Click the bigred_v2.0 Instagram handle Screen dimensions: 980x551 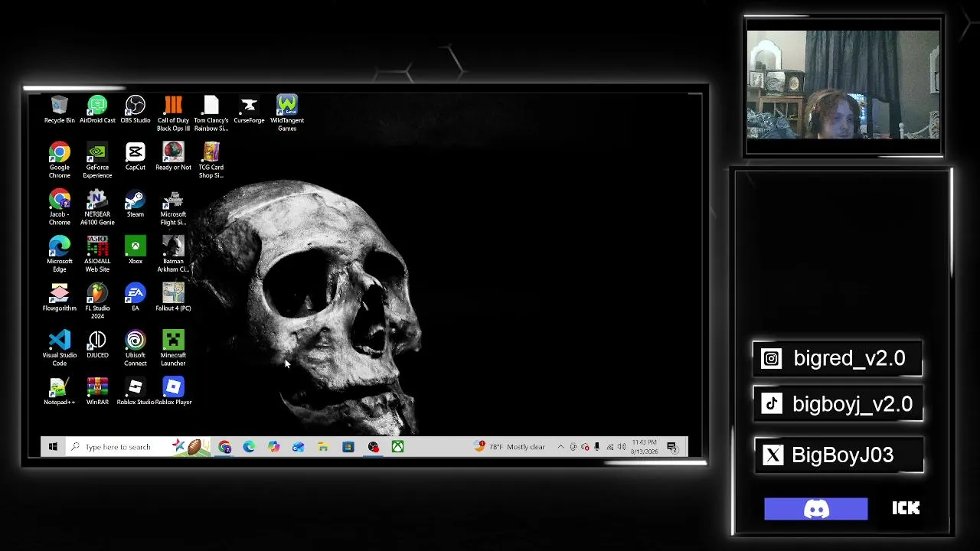(x=838, y=358)
